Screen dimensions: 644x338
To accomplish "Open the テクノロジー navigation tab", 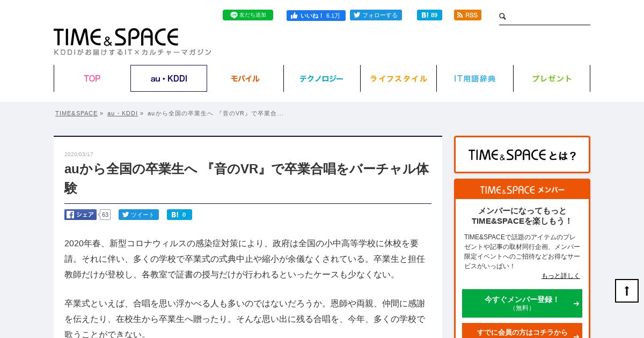I will click(321, 78).
